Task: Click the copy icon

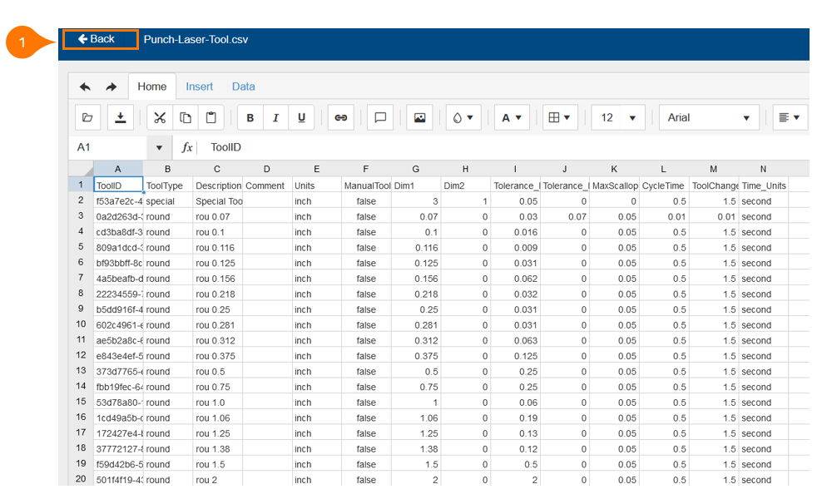Action: 186,118
